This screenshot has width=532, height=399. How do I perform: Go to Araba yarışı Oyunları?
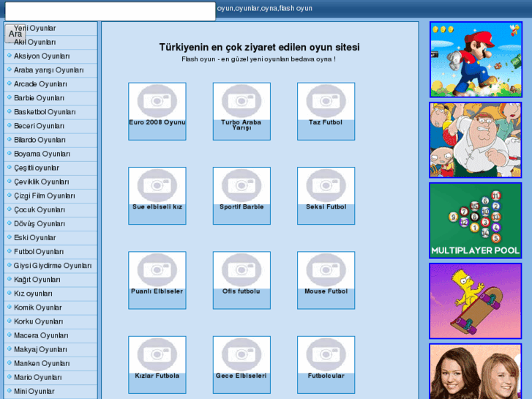48,70
